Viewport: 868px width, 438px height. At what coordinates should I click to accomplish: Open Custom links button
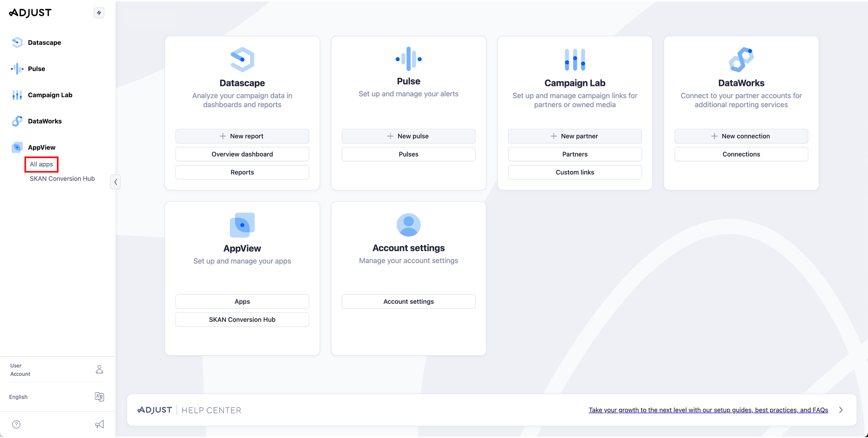click(x=575, y=172)
